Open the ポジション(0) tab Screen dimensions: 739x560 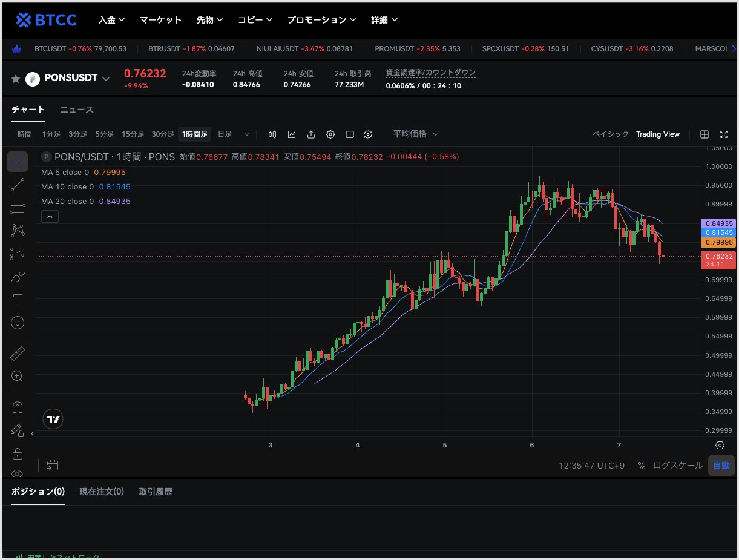point(38,492)
